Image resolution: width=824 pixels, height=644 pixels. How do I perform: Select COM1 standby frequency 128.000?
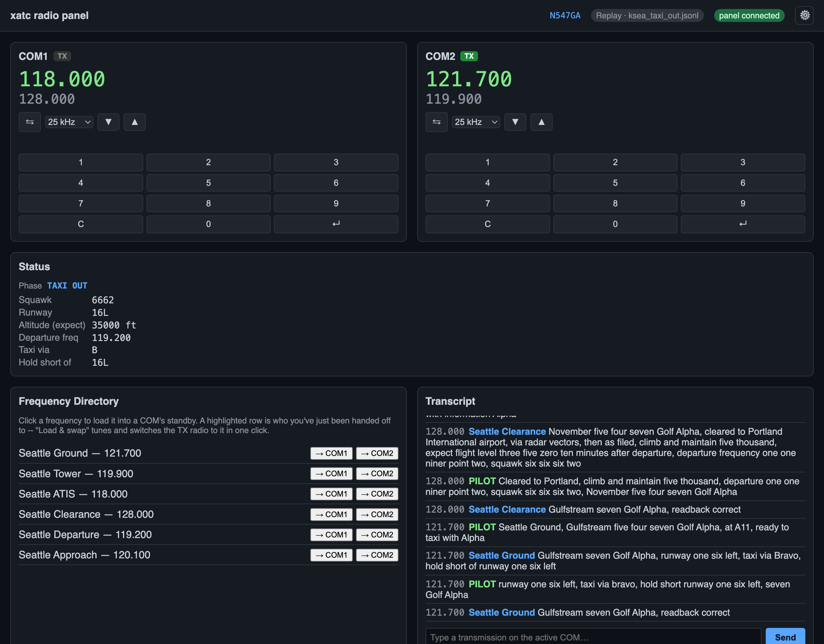(47, 99)
